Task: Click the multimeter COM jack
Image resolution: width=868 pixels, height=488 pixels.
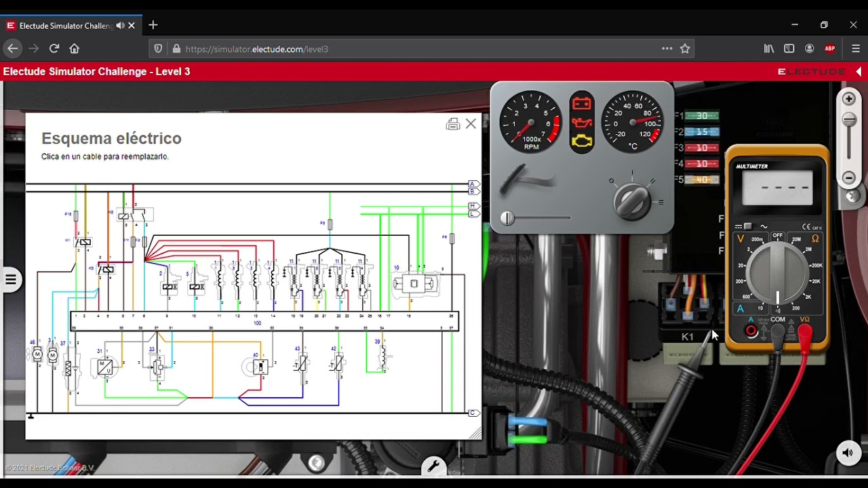Action: (778, 331)
